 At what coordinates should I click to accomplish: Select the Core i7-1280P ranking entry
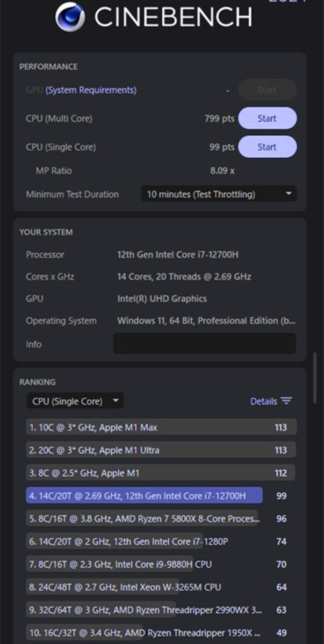click(129, 542)
